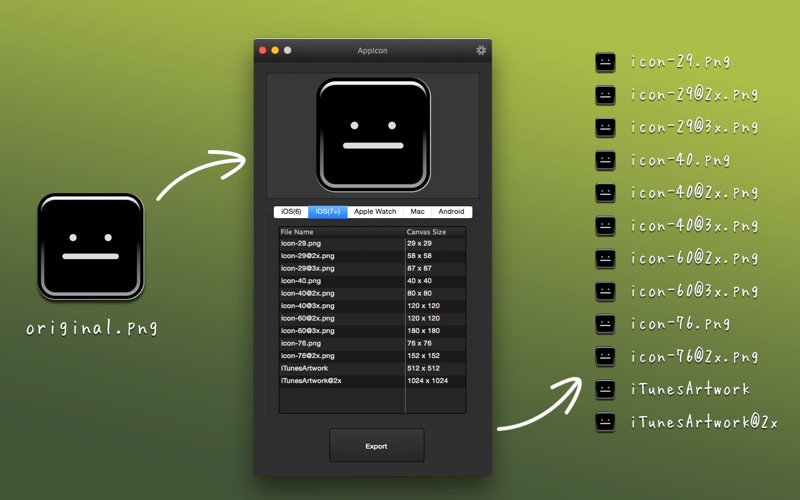Select the Icon-29@2x.png table row
This screenshot has height=500, width=800.
tap(372, 256)
